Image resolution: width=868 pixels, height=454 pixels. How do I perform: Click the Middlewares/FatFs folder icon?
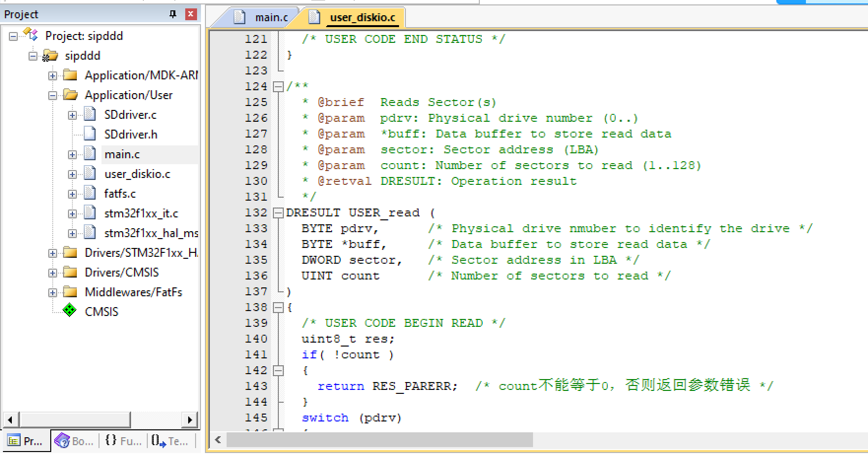click(70, 292)
